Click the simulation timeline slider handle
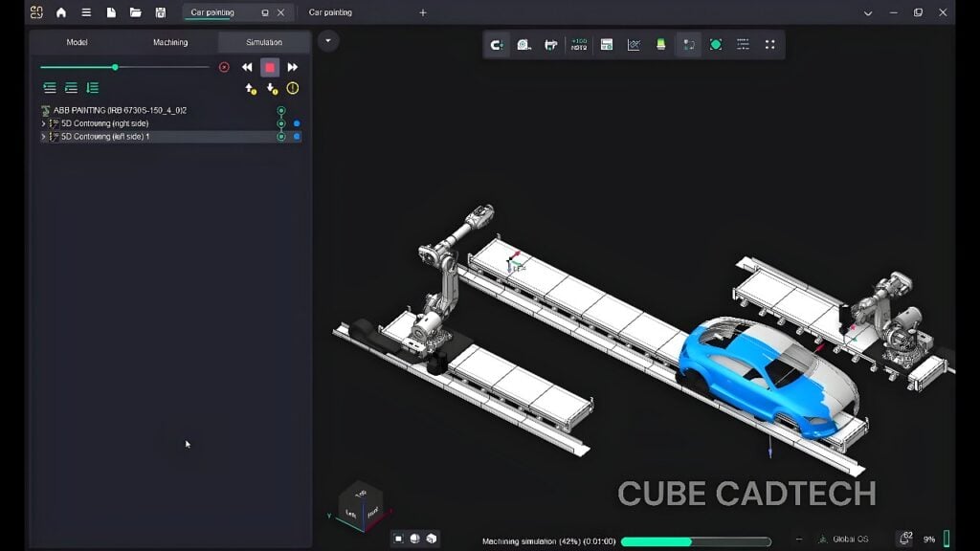The height and width of the screenshot is (551, 980). click(x=115, y=67)
